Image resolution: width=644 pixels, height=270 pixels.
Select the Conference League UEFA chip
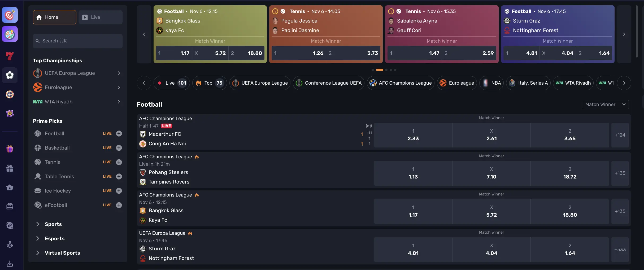(x=329, y=83)
